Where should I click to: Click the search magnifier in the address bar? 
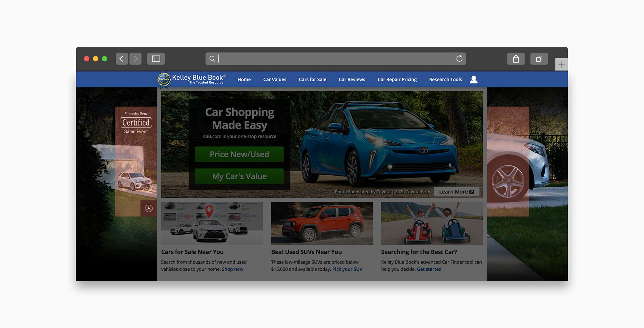pos(212,59)
